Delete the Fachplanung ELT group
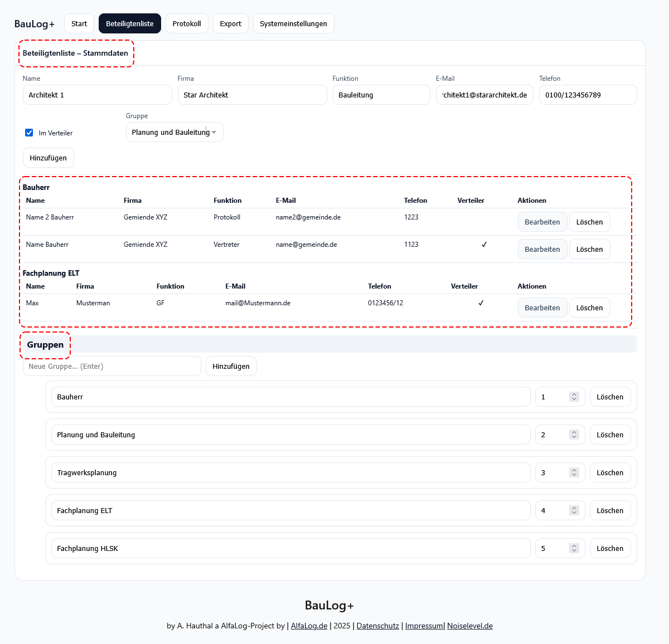Screen dimensions: 669x644 [x=610, y=510]
